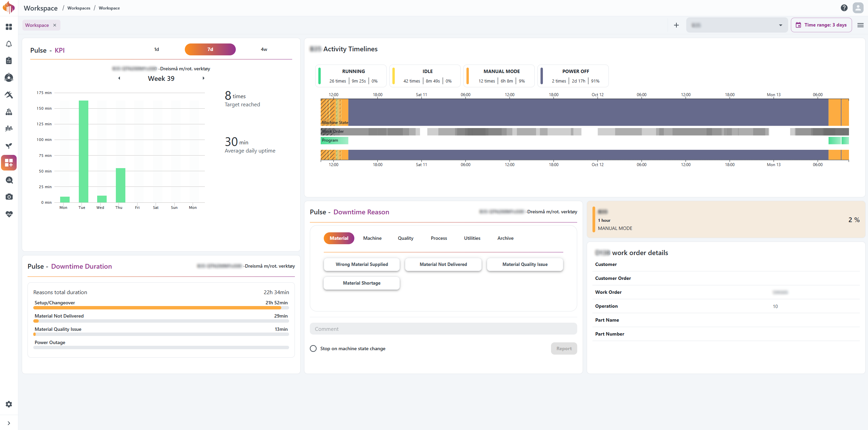868x430 pixels.
Task: Open the Quality downtime tab
Action: pos(405,238)
